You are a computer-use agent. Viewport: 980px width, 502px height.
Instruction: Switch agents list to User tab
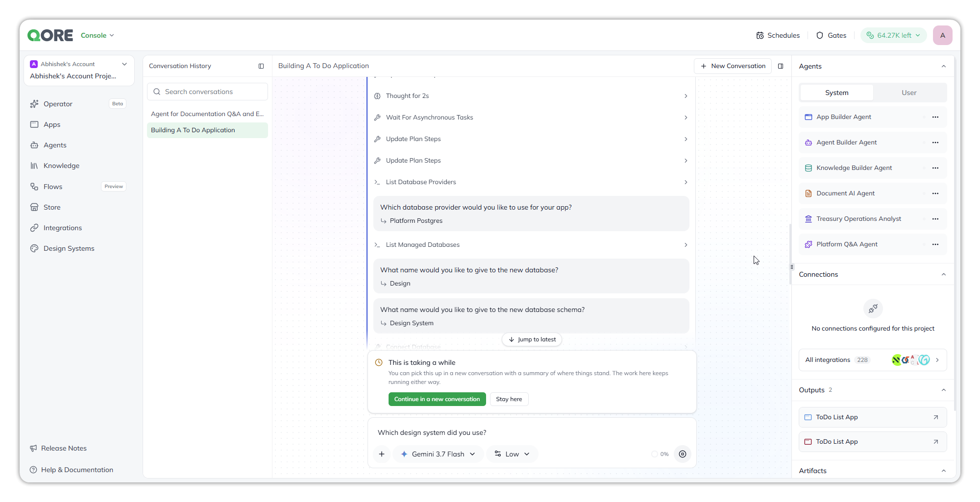coord(909,93)
